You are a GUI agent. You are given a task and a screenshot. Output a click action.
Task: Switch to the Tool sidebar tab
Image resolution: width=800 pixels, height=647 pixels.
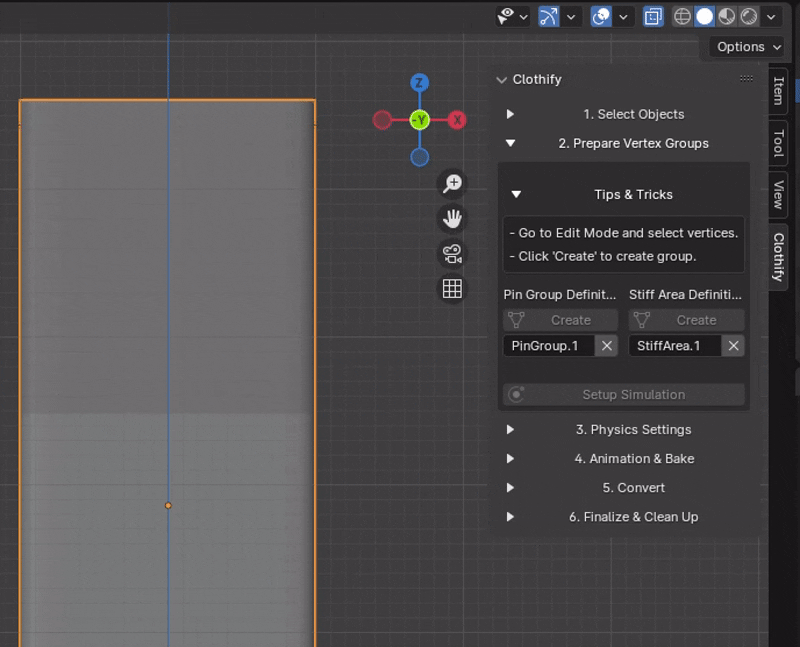pyautogui.click(x=778, y=143)
